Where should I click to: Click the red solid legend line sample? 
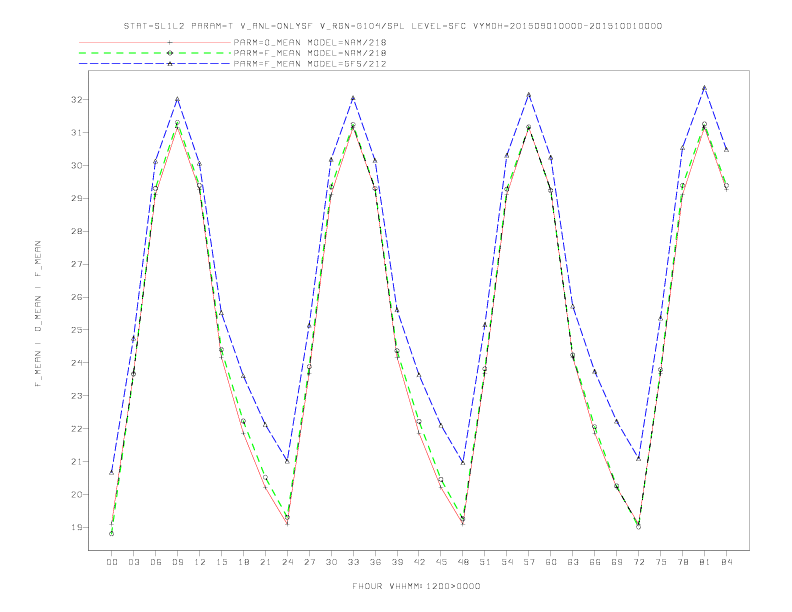(155, 42)
